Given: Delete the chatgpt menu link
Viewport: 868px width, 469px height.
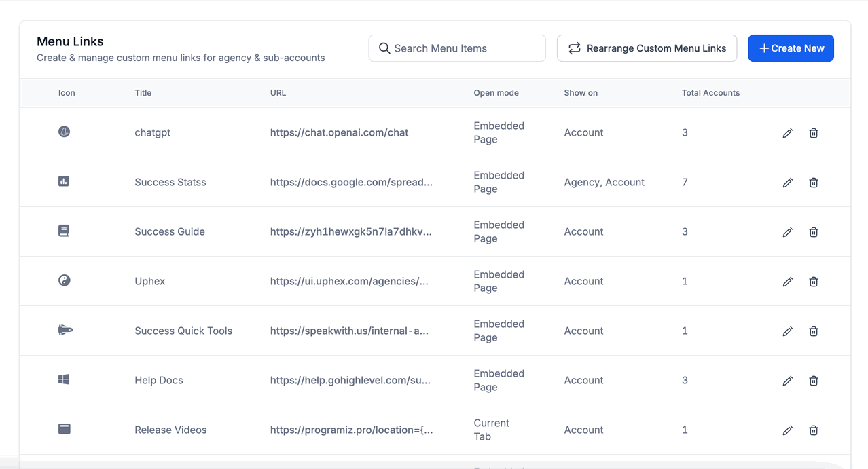Looking at the screenshot, I should click(x=814, y=133).
